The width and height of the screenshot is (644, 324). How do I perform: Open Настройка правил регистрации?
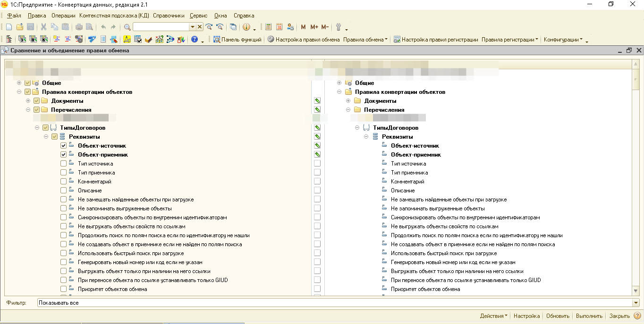coord(436,40)
